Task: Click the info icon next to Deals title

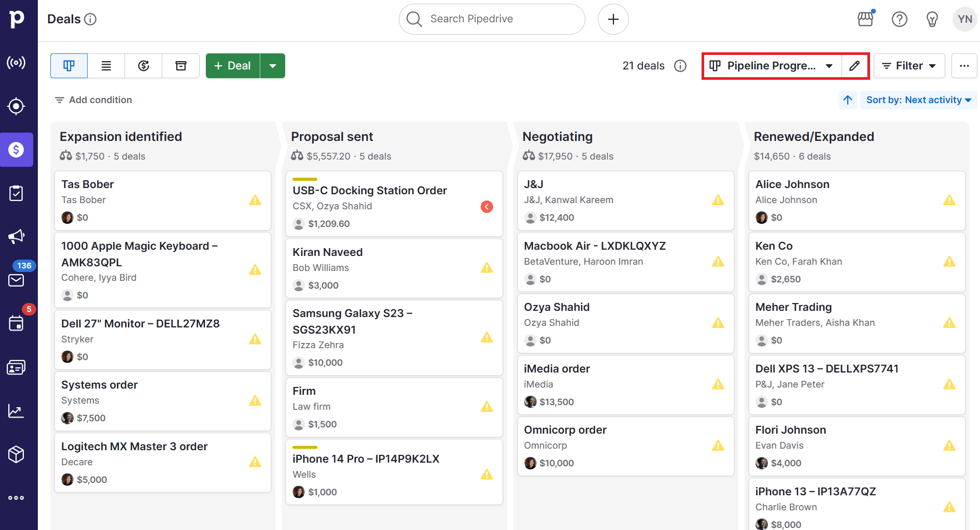Action: (90, 19)
